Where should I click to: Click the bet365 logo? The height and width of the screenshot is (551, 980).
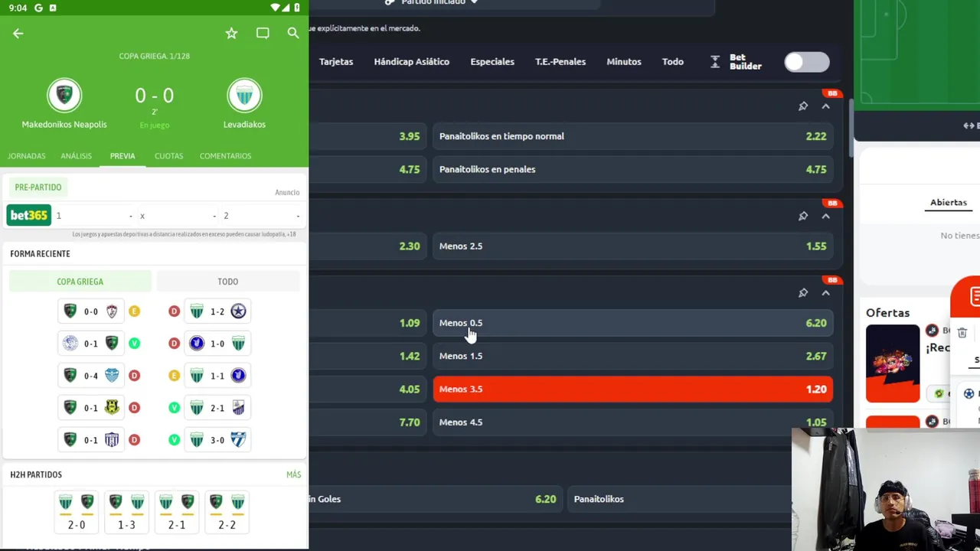click(28, 215)
